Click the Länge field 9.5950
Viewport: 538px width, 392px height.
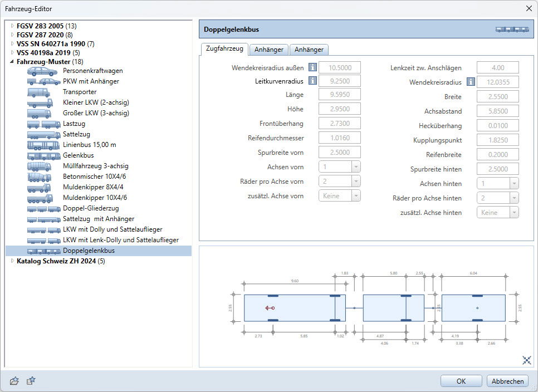pos(340,94)
